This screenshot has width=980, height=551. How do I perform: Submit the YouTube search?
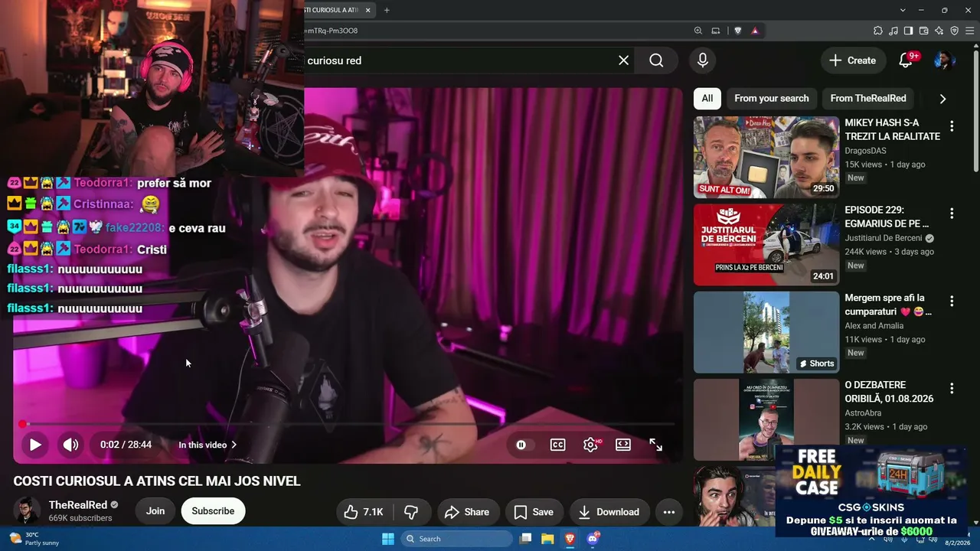(x=656, y=60)
